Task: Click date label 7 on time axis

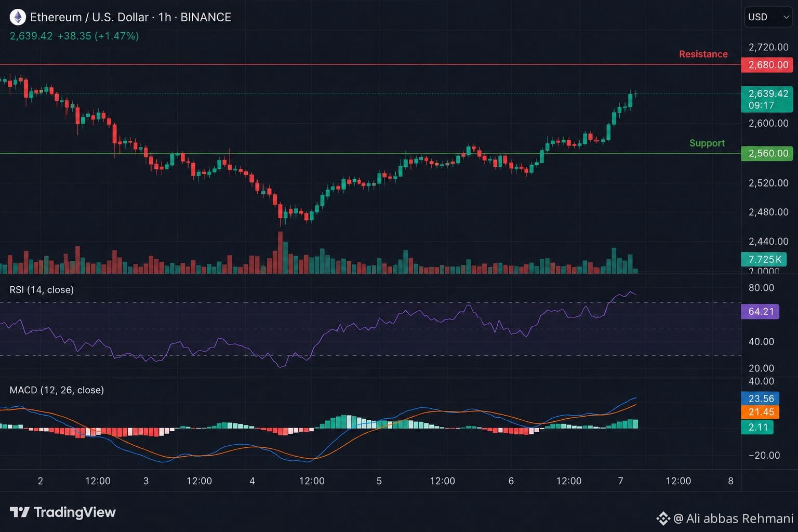Action: click(620, 481)
